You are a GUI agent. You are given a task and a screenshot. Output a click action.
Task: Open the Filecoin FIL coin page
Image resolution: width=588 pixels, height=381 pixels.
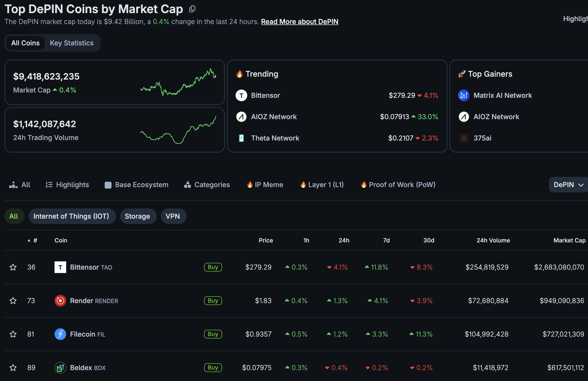coord(87,334)
